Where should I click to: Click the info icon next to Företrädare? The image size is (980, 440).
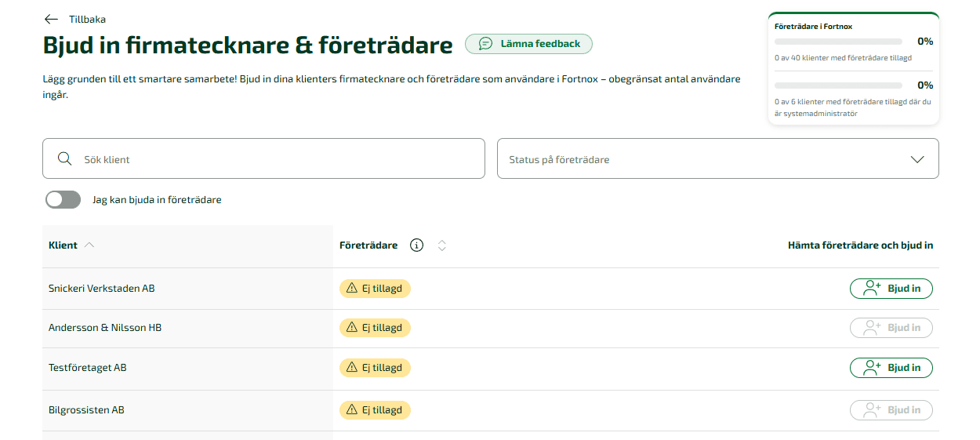click(417, 245)
